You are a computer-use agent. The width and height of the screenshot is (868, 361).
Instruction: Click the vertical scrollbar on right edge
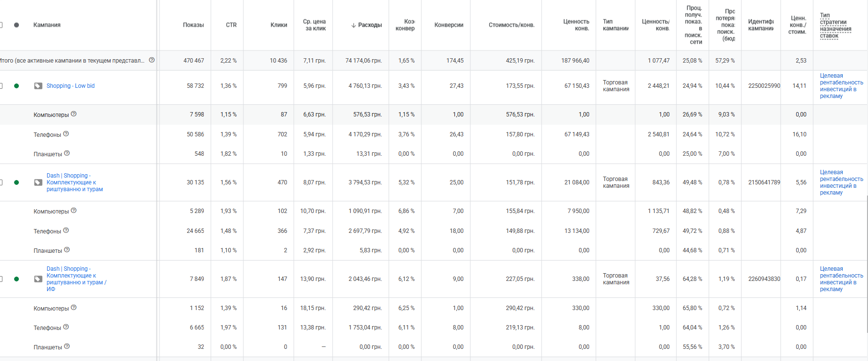click(867, 262)
